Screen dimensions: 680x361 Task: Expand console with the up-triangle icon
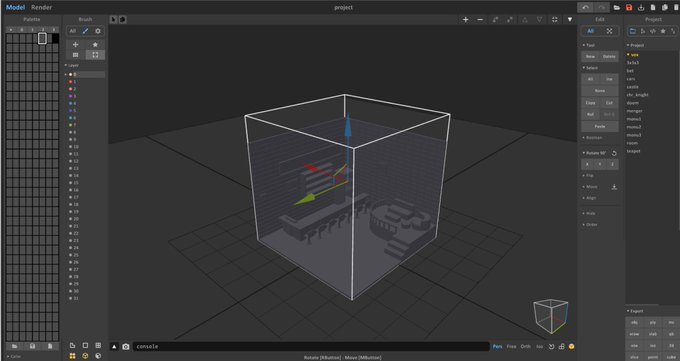click(x=114, y=346)
